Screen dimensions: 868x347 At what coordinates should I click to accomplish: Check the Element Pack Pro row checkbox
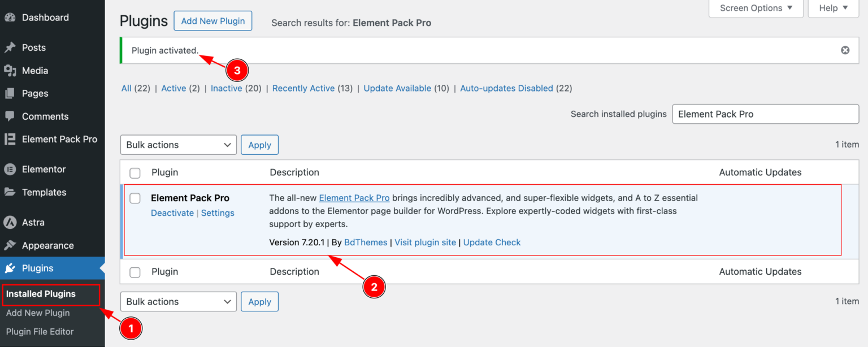coord(135,198)
